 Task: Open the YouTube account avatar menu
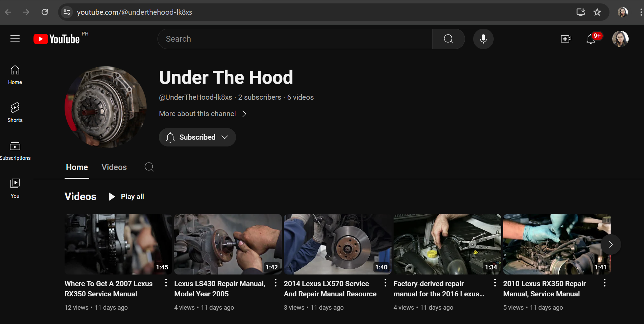coord(620,39)
